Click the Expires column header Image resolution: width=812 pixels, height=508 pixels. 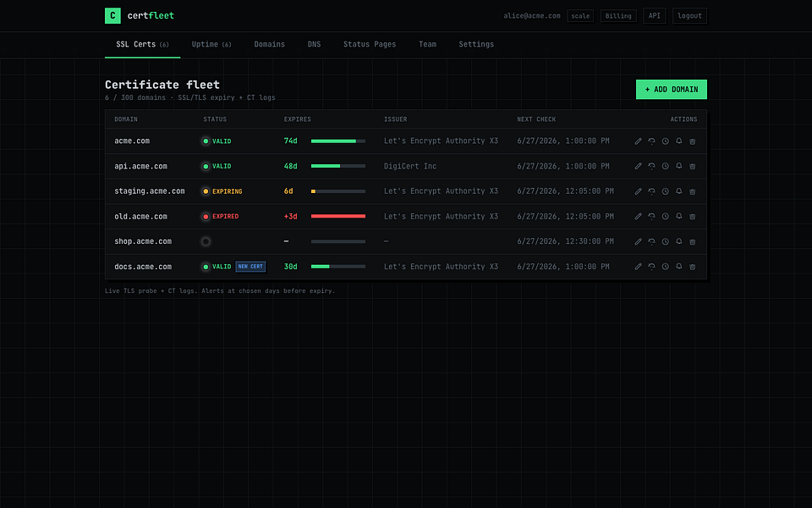(297, 119)
